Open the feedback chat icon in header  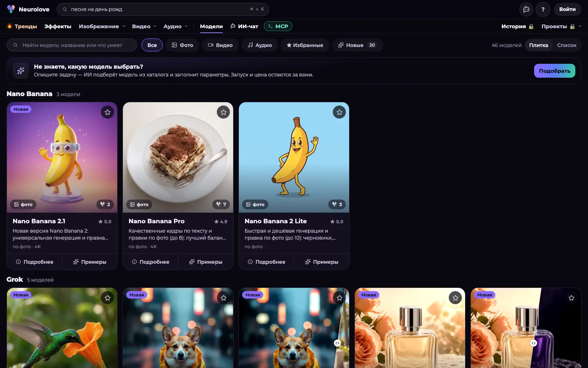pos(526,9)
